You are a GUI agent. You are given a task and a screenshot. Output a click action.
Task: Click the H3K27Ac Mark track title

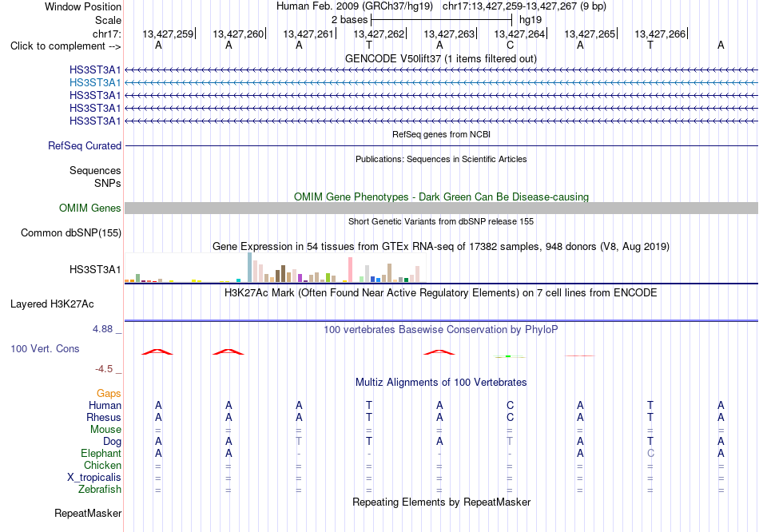pos(441,293)
